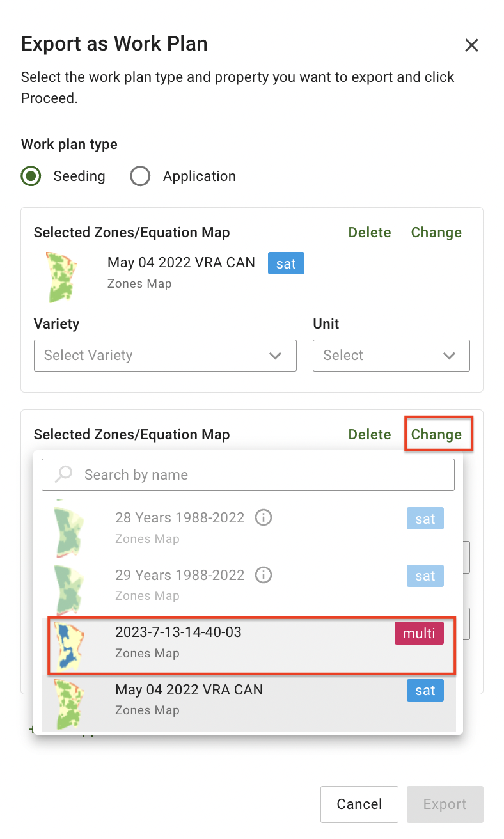
Task: Click Change on the second zones map
Action: click(436, 435)
